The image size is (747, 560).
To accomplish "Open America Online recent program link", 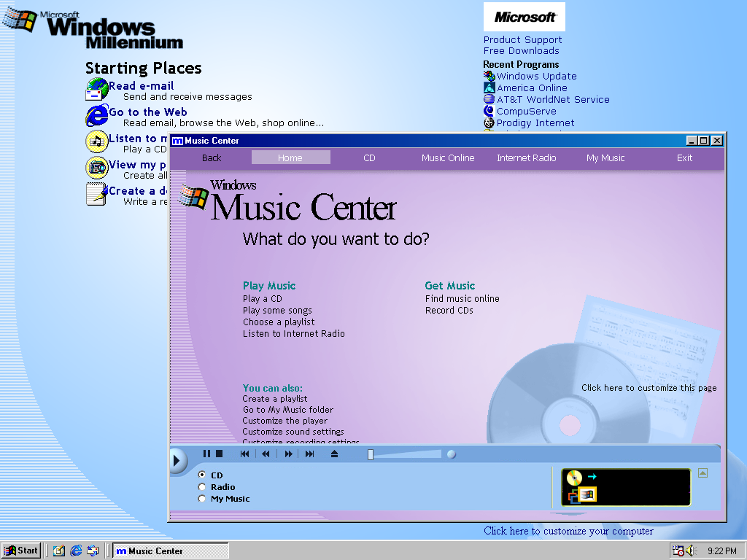I will [x=532, y=88].
